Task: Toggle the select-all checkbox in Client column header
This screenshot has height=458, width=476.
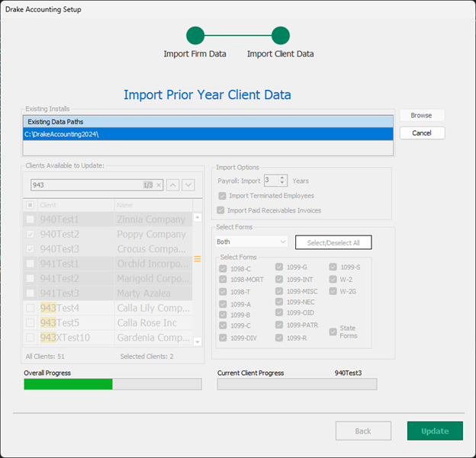Action: (x=30, y=205)
